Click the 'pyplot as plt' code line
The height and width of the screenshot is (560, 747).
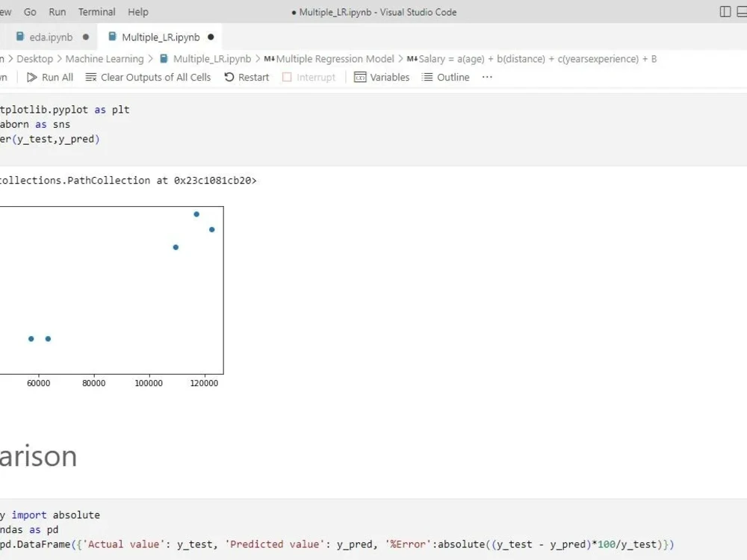point(65,110)
